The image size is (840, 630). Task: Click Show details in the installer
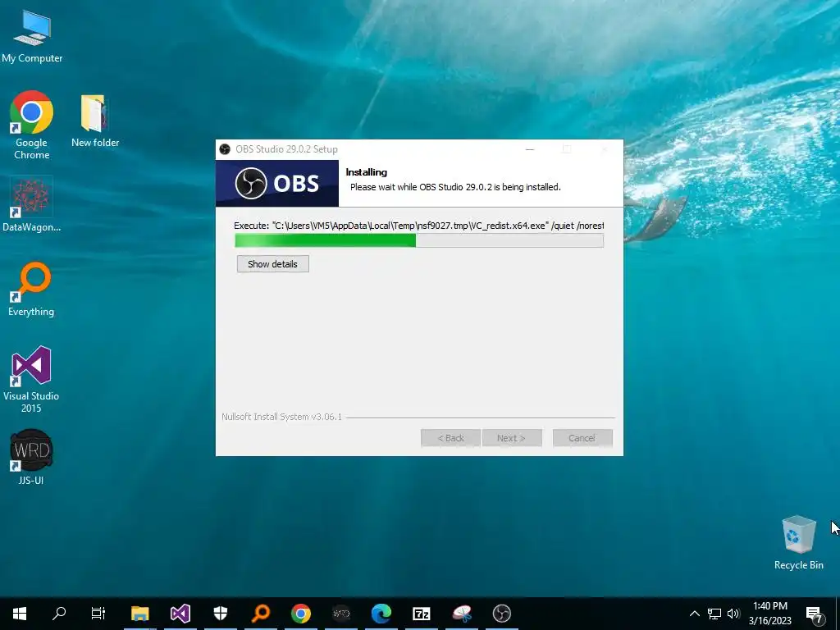pyautogui.click(x=272, y=264)
